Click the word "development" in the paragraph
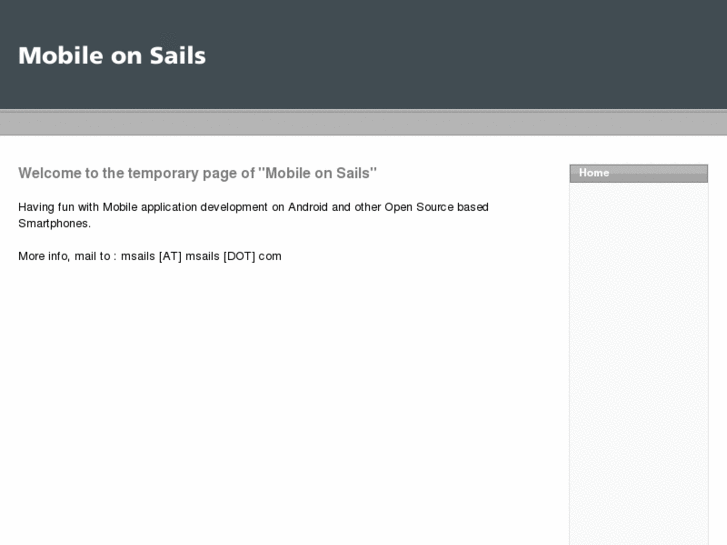The width and height of the screenshot is (727, 545). (239, 207)
